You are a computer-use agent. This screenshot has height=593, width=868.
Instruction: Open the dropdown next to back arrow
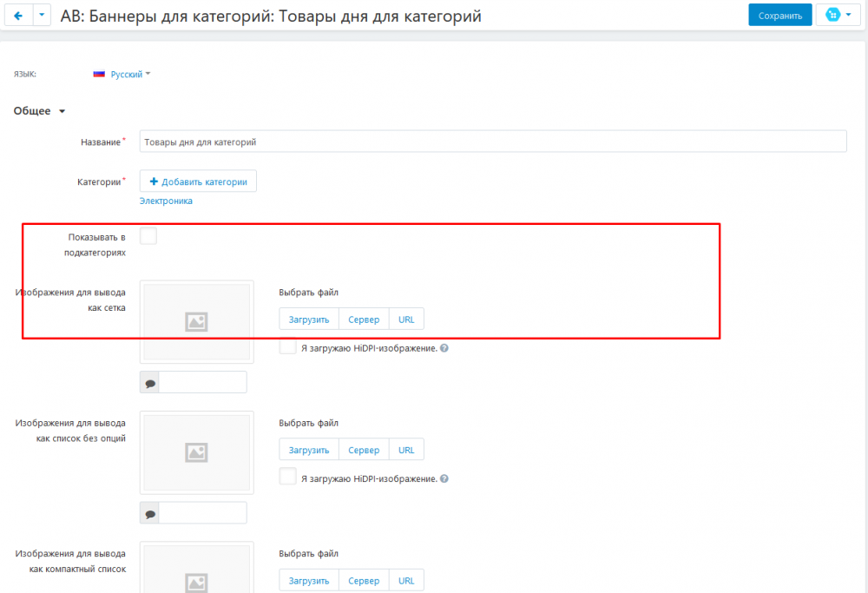(43, 16)
